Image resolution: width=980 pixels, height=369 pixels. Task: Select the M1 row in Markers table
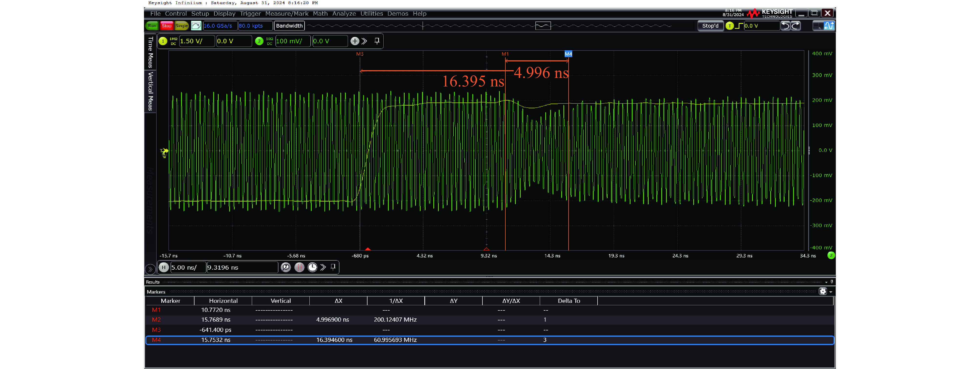click(490, 310)
